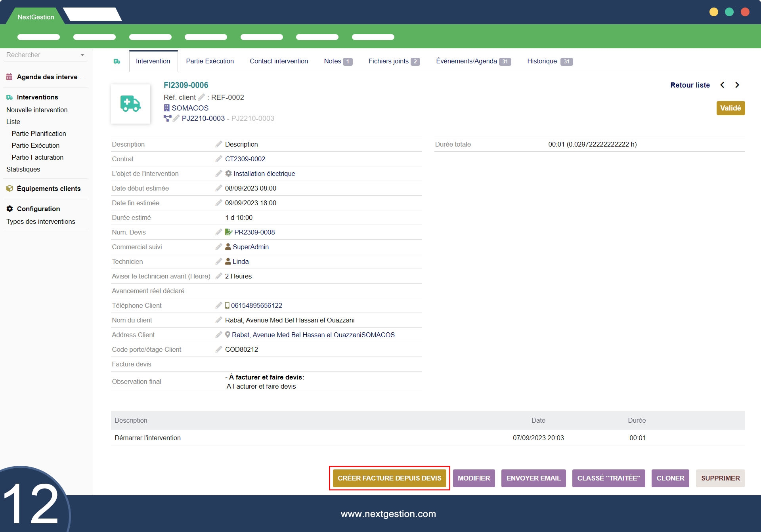Go to the previous record with the left chevron

[x=722, y=85]
